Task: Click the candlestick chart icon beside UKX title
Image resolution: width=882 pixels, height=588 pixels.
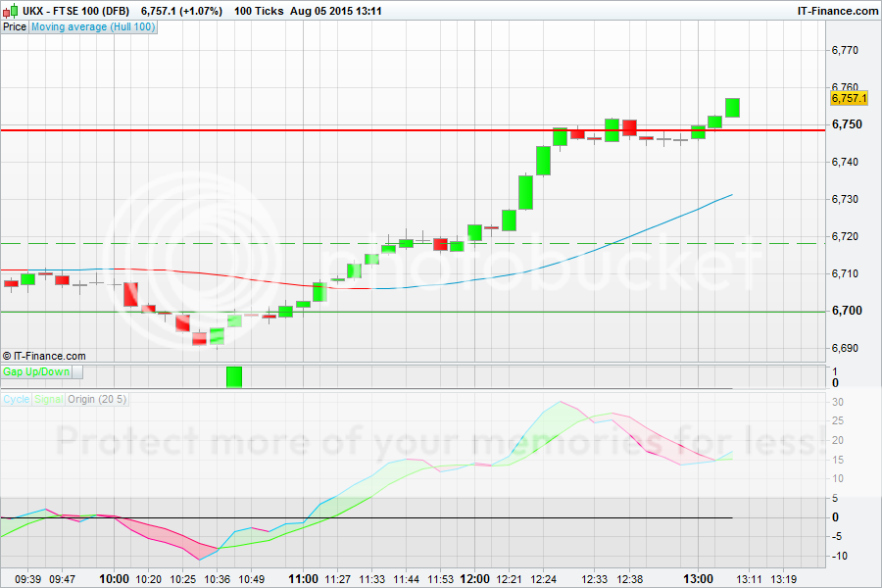Action: (x=12, y=11)
